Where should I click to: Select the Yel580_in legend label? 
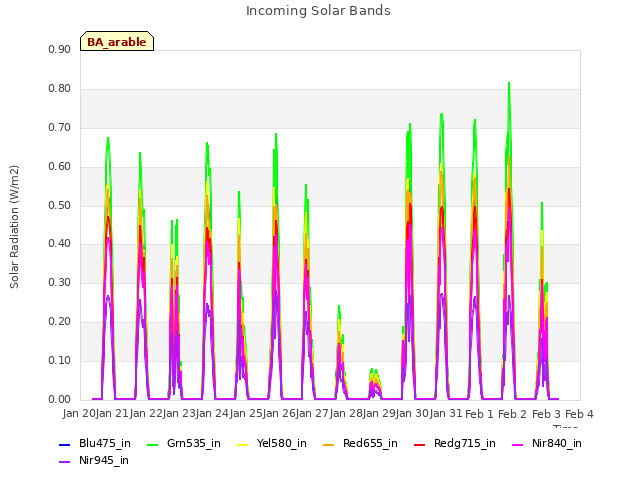282,443
